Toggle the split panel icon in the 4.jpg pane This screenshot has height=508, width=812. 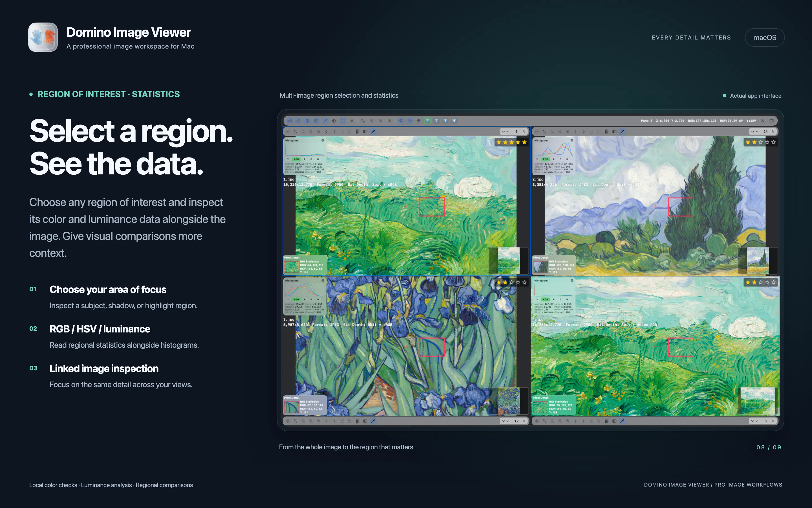(x=614, y=421)
